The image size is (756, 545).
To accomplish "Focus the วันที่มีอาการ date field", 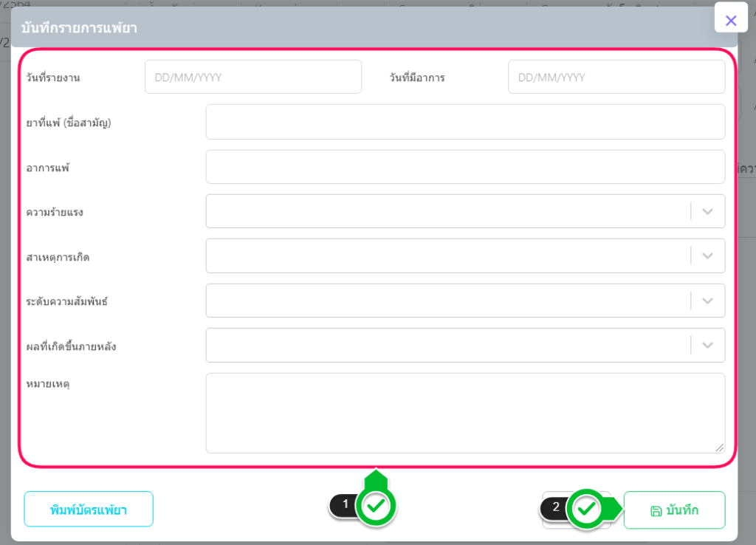I will tap(616, 77).
